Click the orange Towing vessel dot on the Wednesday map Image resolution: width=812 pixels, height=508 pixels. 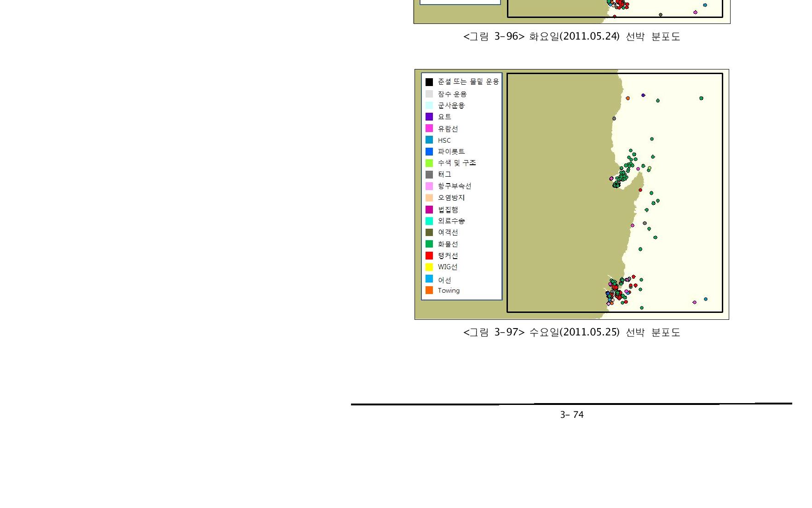point(628,98)
